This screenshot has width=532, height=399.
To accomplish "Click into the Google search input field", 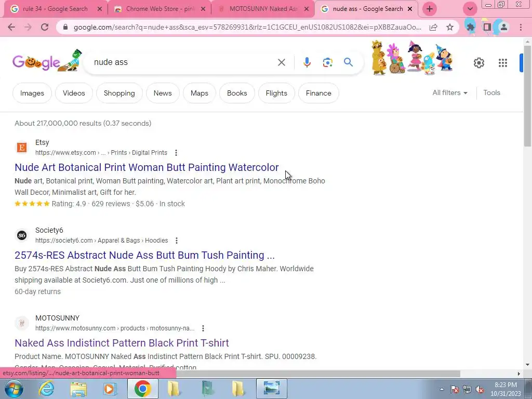I will [x=183, y=62].
